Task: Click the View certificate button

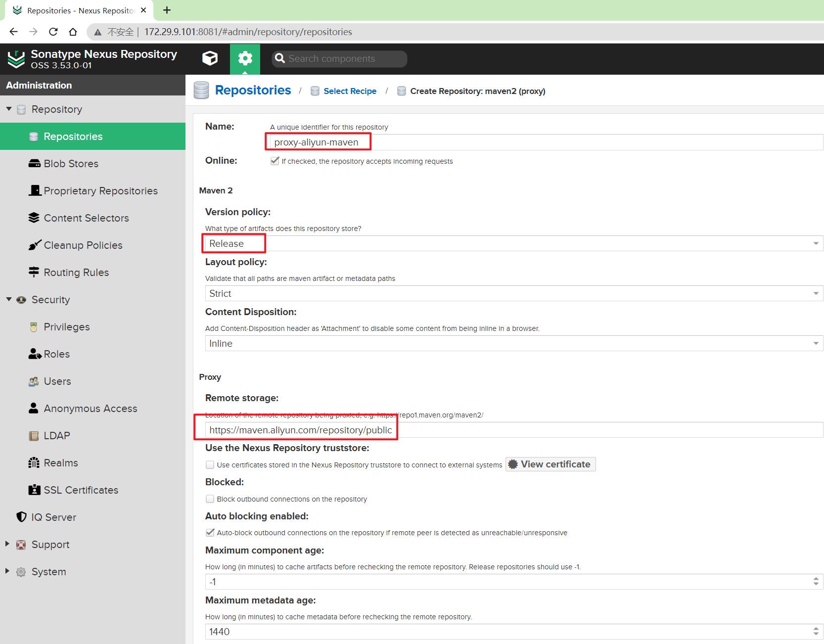Action: pyautogui.click(x=550, y=464)
